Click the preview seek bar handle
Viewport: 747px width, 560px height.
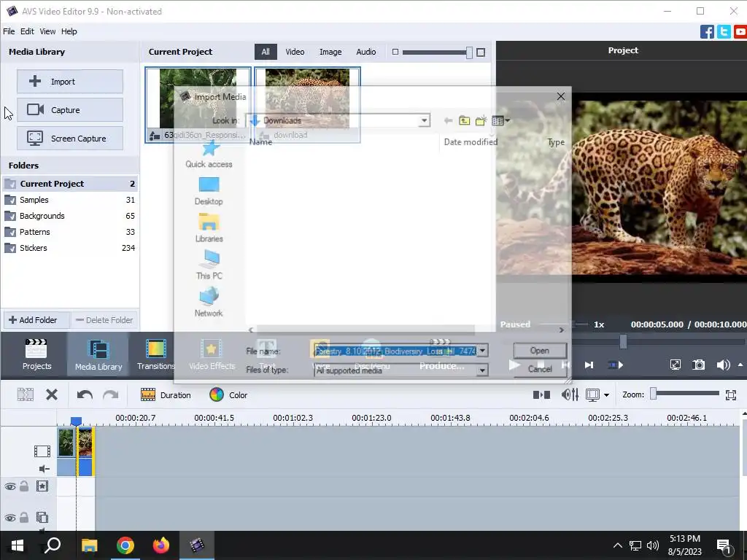[x=623, y=341]
